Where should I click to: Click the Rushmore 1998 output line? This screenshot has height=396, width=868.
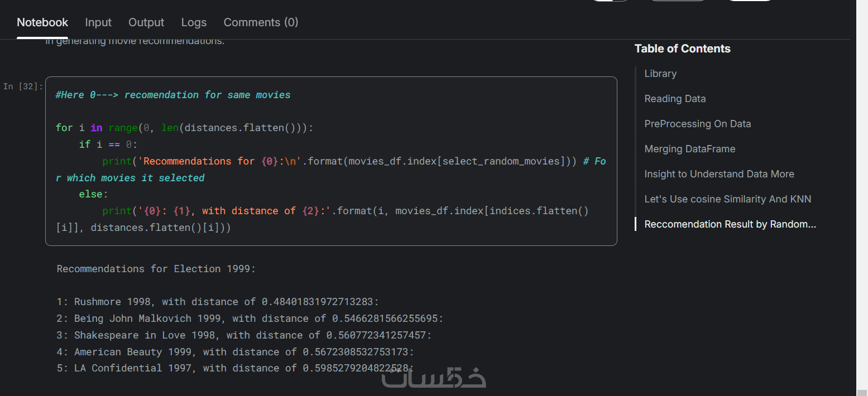218,302
